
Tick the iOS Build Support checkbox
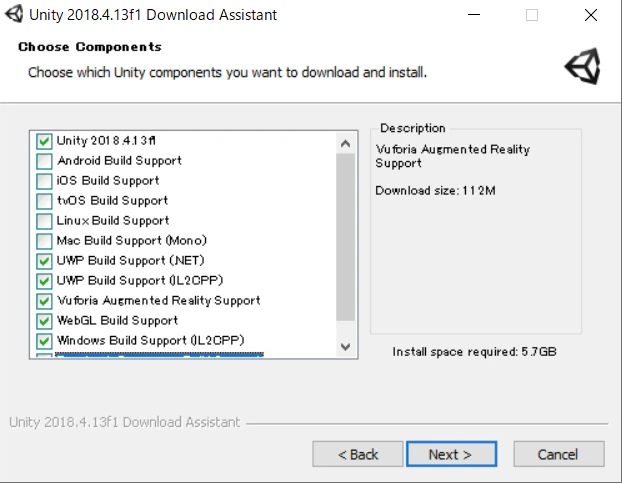pyautogui.click(x=44, y=181)
